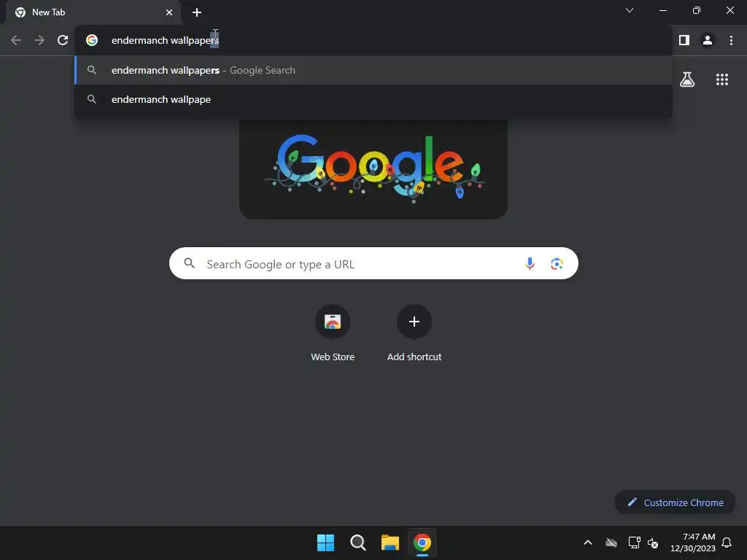Click the network display tray icon
The width and height of the screenshot is (747, 560).
tap(634, 542)
